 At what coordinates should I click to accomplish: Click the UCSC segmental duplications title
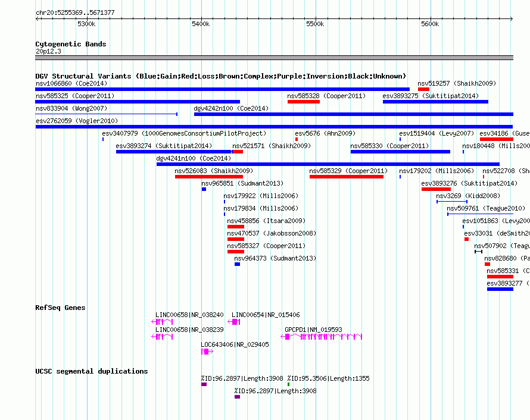click(x=92, y=371)
